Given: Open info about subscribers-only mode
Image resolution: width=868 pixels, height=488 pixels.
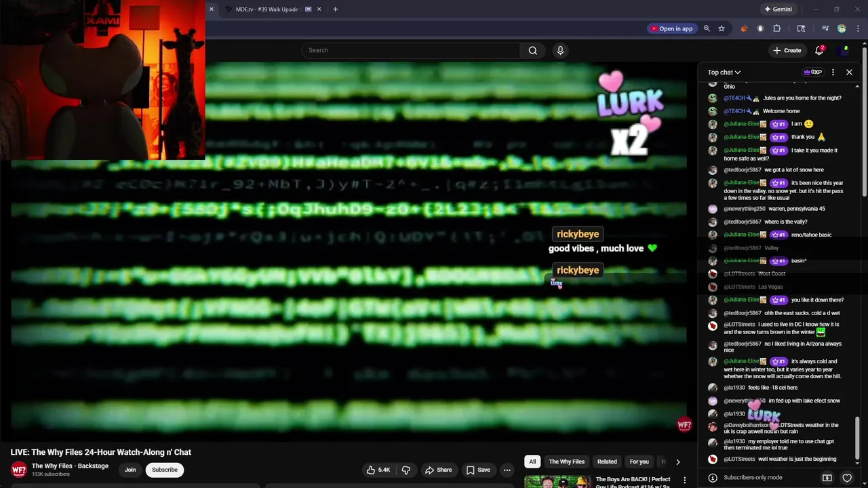Looking at the screenshot, I should (x=713, y=478).
